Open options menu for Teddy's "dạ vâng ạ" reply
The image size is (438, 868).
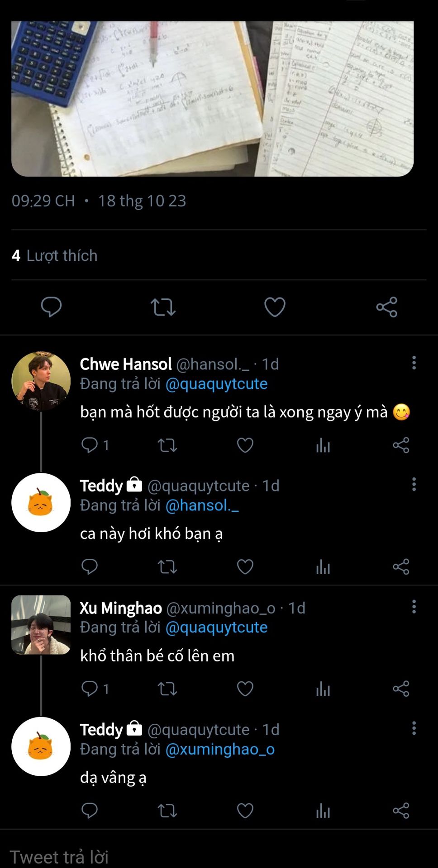click(x=414, y=728)
